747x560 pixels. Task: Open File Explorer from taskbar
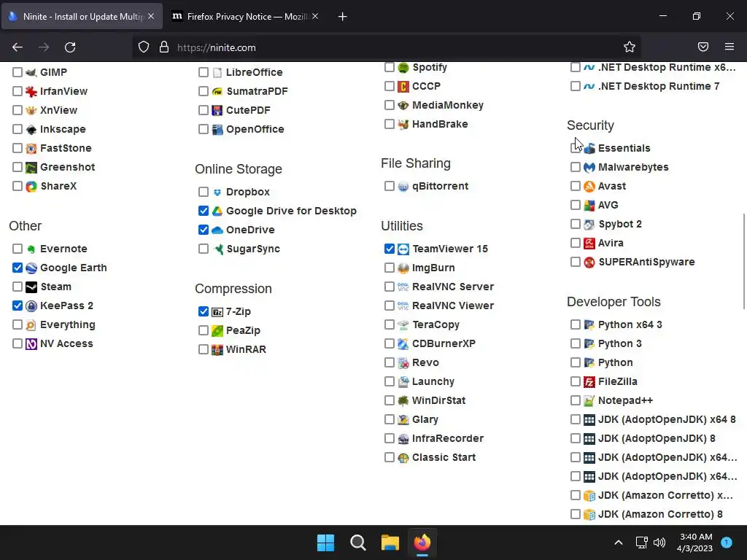coord(390,542)
